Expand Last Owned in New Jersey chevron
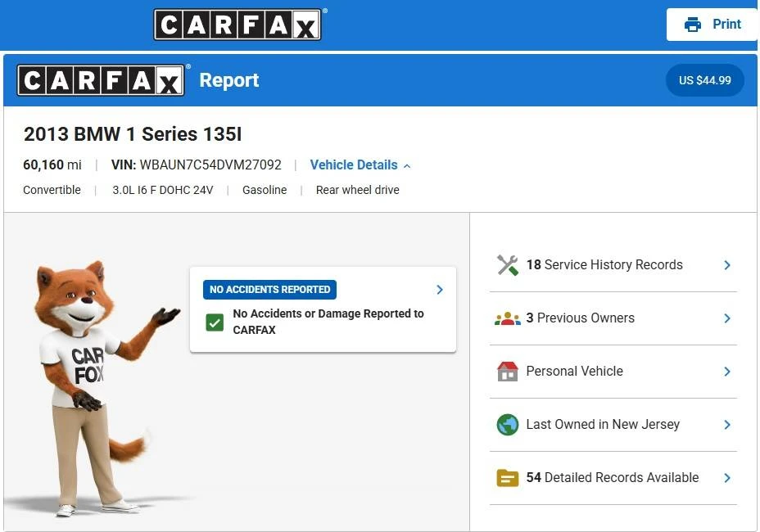The height and width of the screenshot is (532, 760). click(727, 425)
